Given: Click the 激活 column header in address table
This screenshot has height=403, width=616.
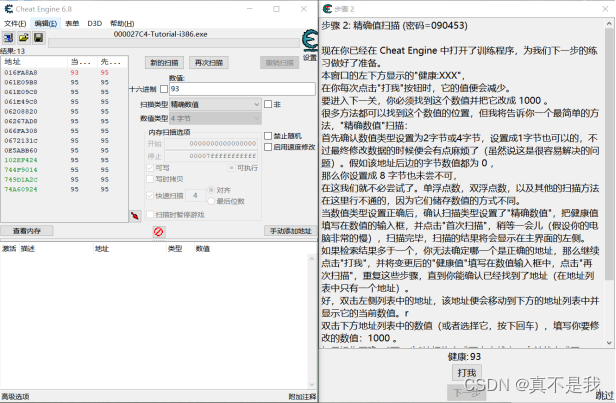Looking at the screenshot, I should click(x=9, y=249).
